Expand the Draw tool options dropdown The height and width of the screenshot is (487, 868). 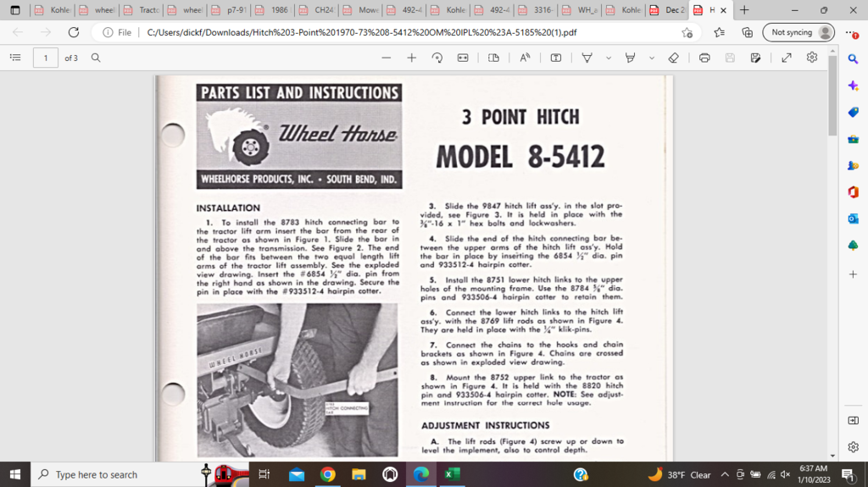(x=609, y=58)
